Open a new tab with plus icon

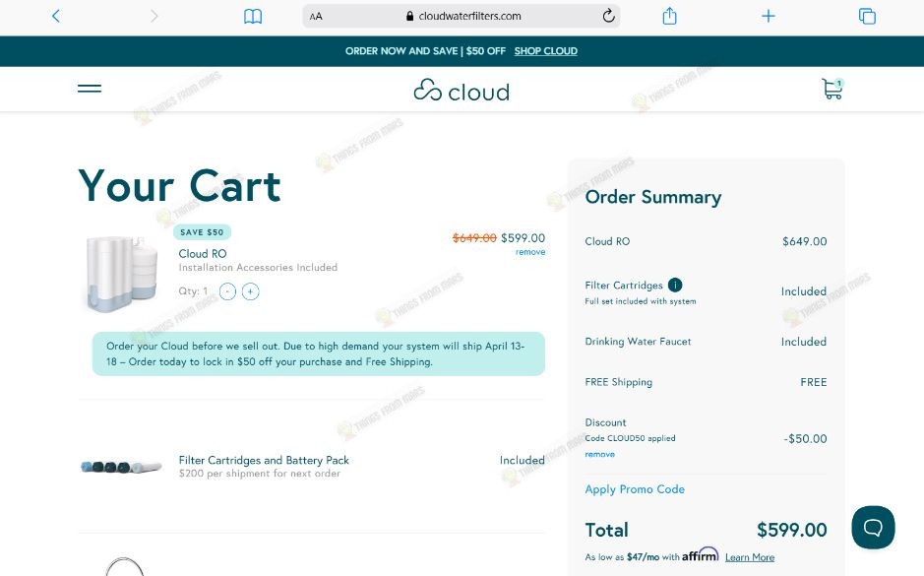(768, 16)
